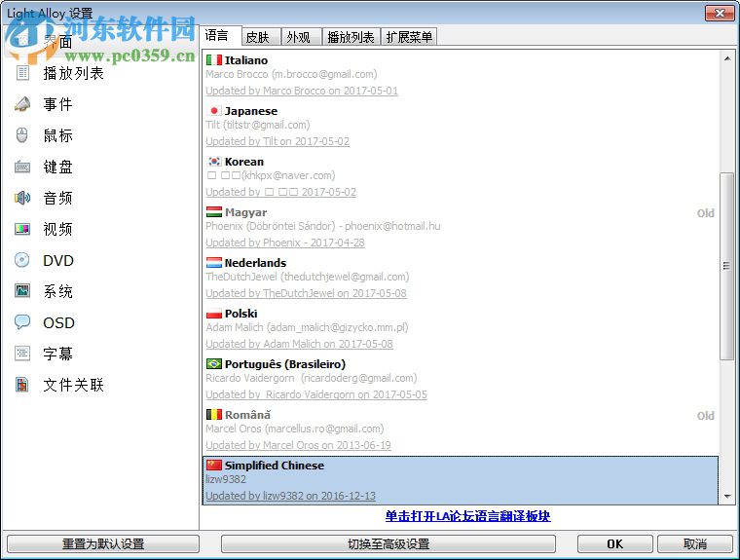This screenshot has width=740, height=560.
Task: Click the Japanese flag icon
Action: coord(214,110)
